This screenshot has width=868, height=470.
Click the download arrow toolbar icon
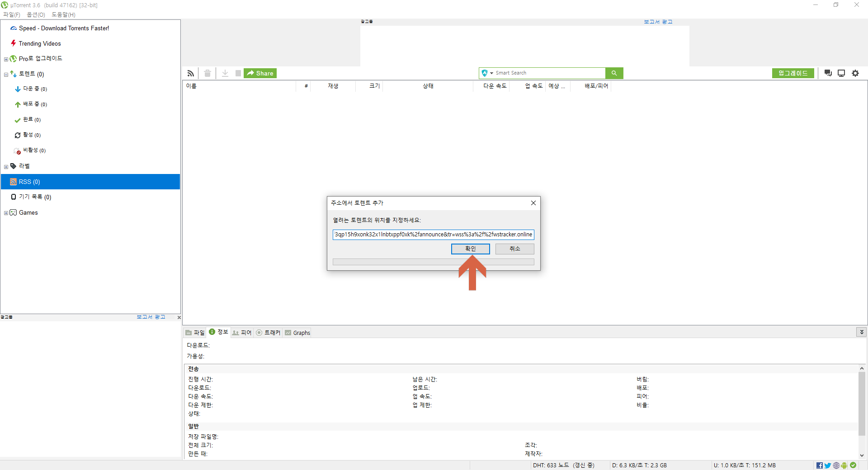(x=225, y=73)
